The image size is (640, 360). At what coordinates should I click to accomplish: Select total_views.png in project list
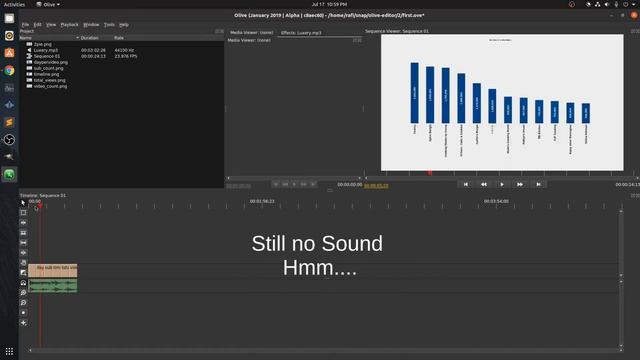coord(49,80)
